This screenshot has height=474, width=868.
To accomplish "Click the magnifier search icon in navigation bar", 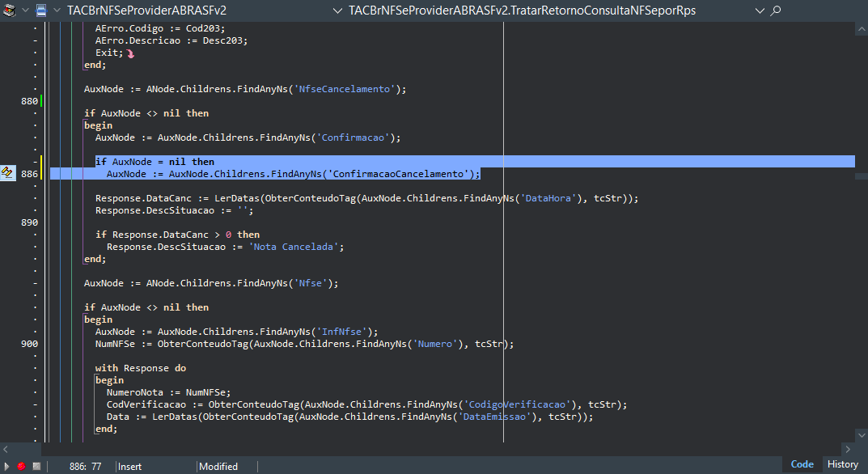I will [x=776, y=10].
